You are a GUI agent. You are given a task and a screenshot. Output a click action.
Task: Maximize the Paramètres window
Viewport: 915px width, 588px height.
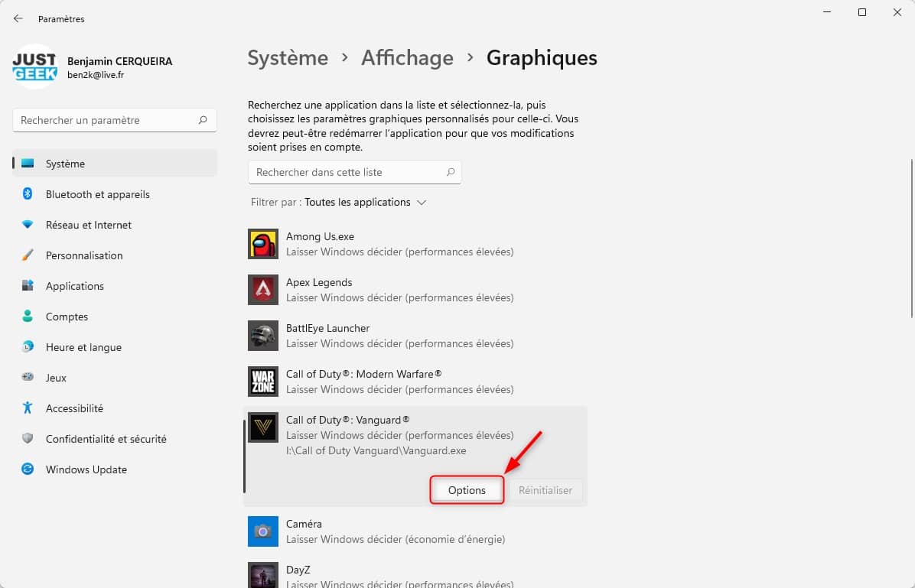pos(862,12)
